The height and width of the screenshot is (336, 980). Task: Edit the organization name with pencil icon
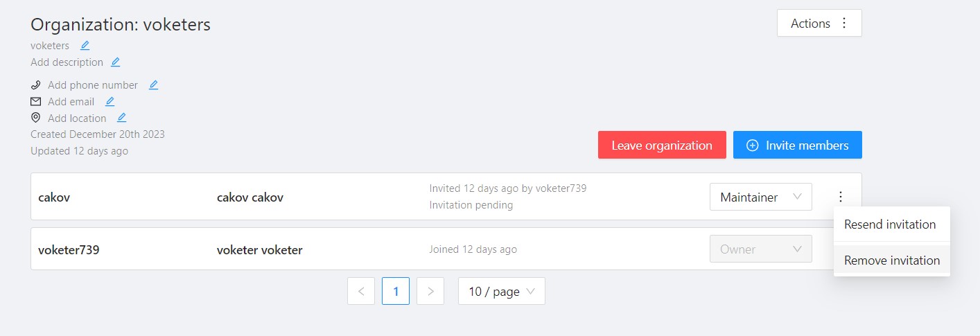pos(85,46)
